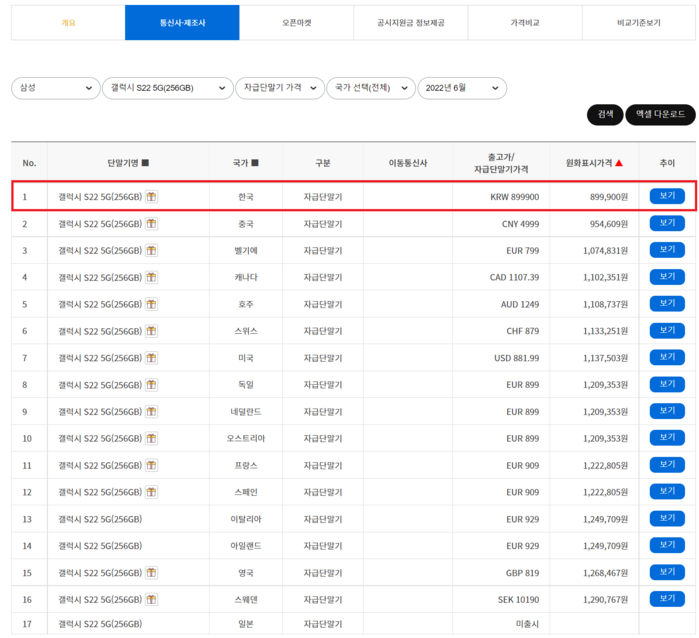This screenshot has height=638, width=699.
Task: Click the 954,609원 converted price
Action: [609, 224]
